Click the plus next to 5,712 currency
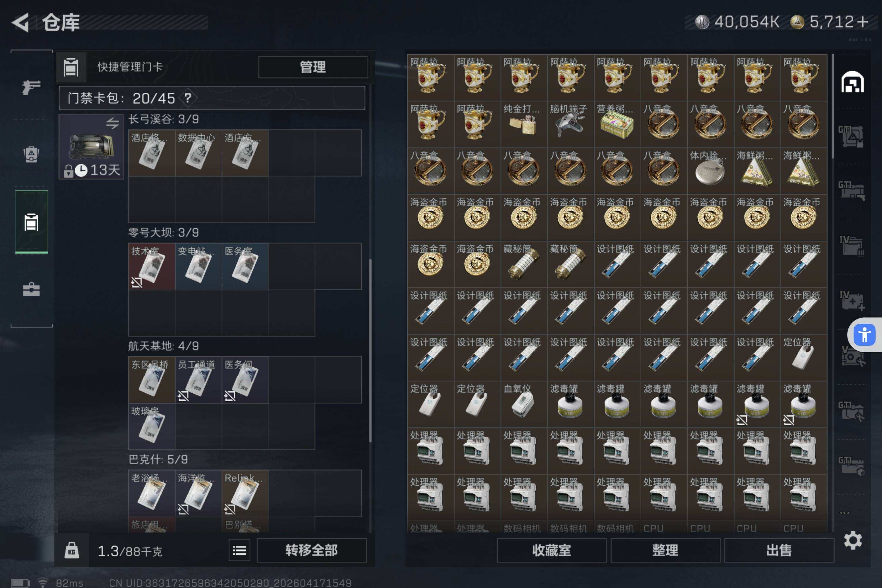The width and height of the screenshot is (882, 588). click(x=863, y=22)
